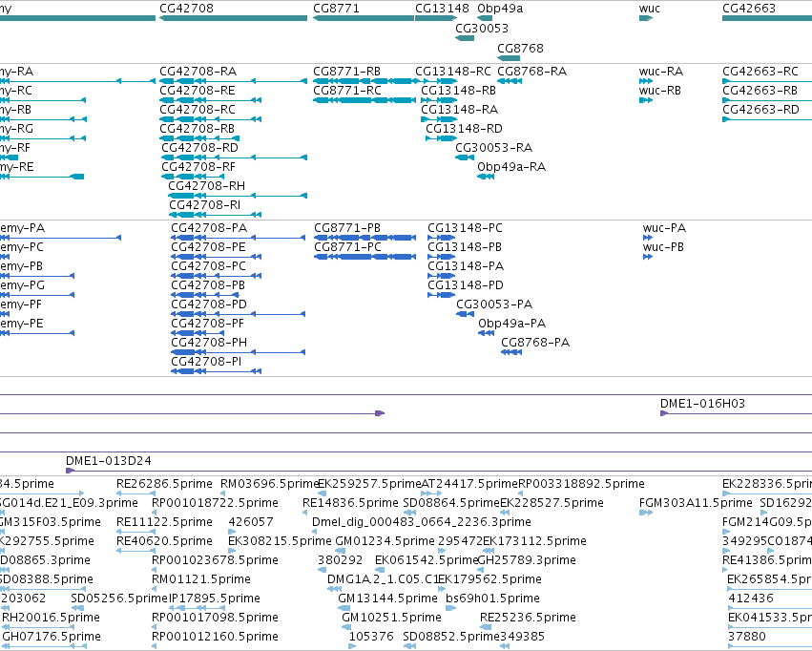Select EST RE26286.5prime
This screenshot has height=651, width=812.
[136, 493]
